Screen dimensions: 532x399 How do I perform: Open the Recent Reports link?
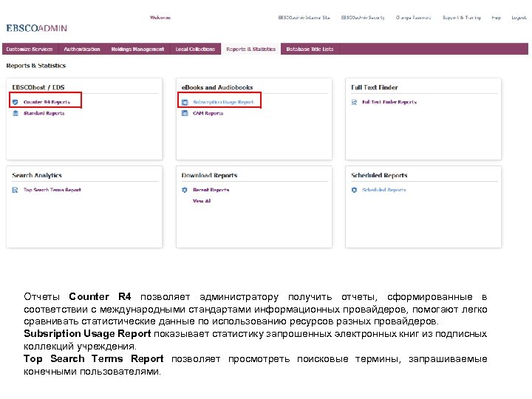coord(211,190)
